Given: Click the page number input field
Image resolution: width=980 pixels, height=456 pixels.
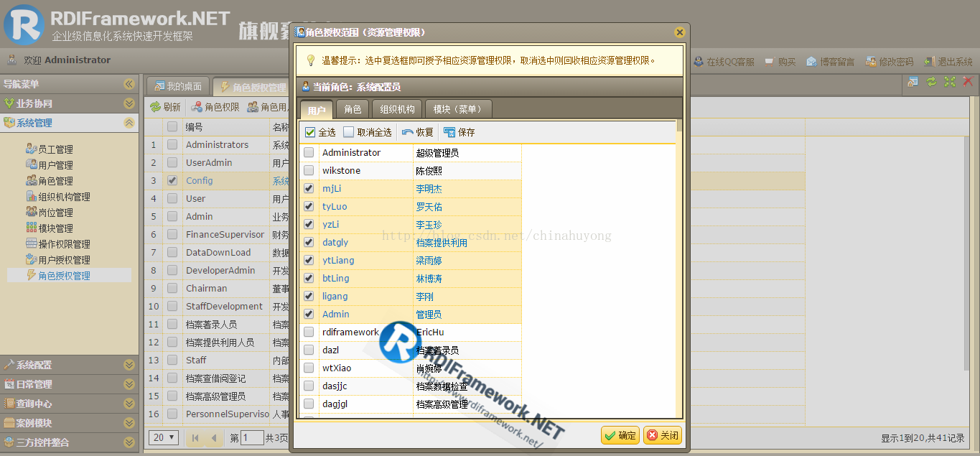Looking at the screenshot, I should click(252, 437).
